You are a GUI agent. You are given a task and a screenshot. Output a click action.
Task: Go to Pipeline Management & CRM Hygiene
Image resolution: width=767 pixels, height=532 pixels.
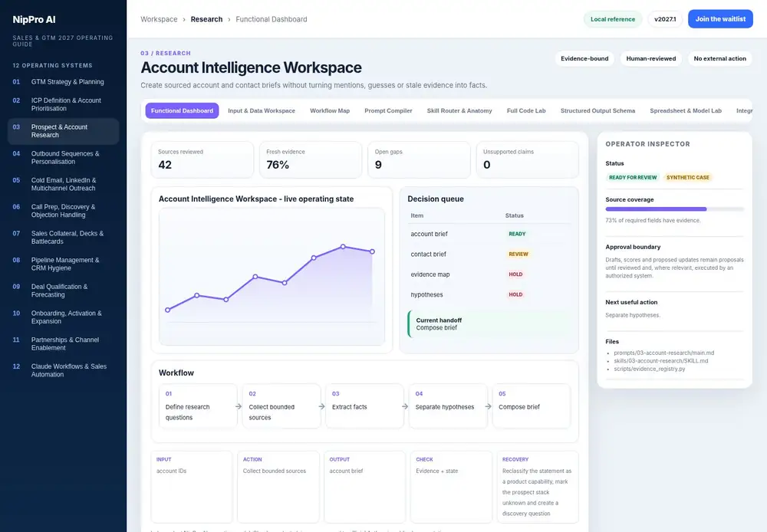pyautogui.click(x=63, y=264)
